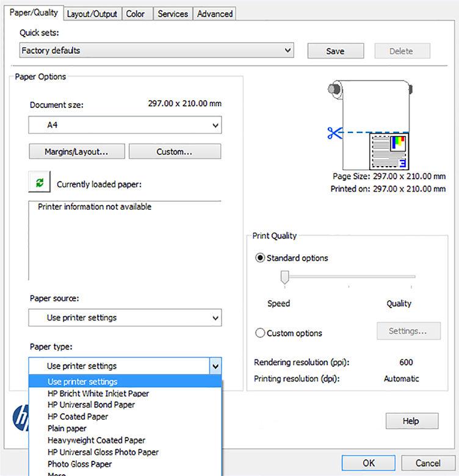The image size is (459, 476).
Task: Open the Advanced tab
Action: [x=215, y=14]
